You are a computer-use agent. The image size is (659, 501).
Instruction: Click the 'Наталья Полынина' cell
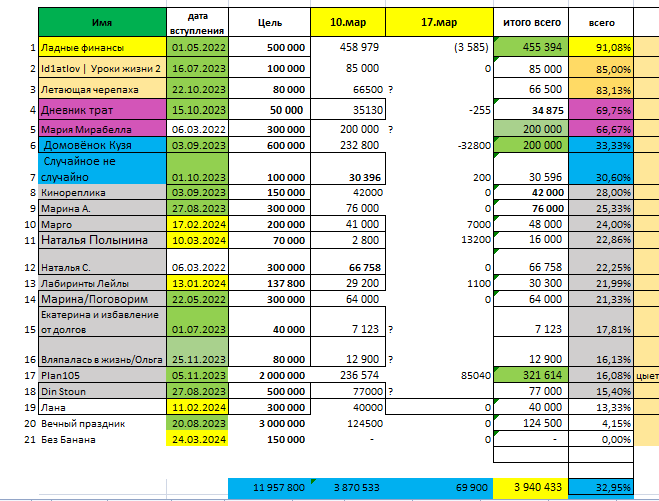[102, 240]
